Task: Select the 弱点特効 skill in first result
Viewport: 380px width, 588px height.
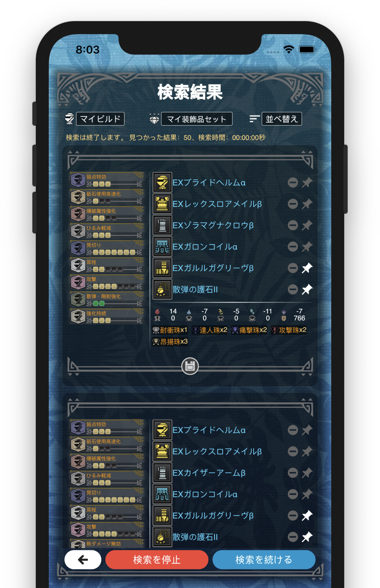Action: (x=107, y=180)
